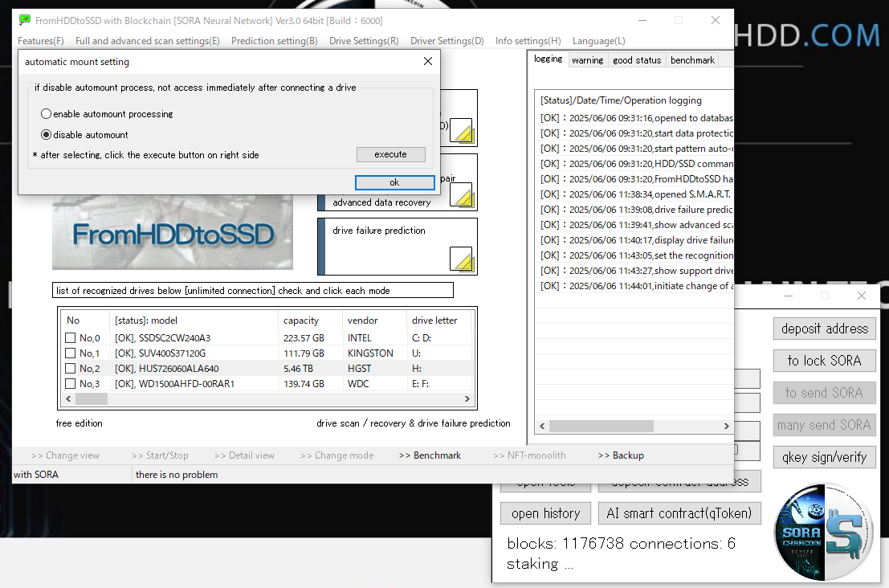Click ok in automatic mount setting dialog
889x588 pixels.
pyautogui.click(x=394, y=182)
